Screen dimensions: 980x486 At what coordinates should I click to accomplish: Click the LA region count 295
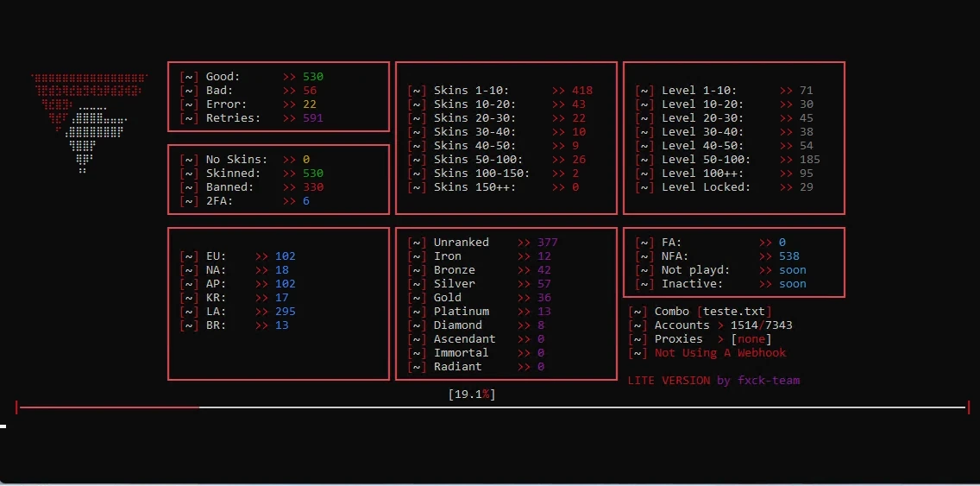point(285,312)
